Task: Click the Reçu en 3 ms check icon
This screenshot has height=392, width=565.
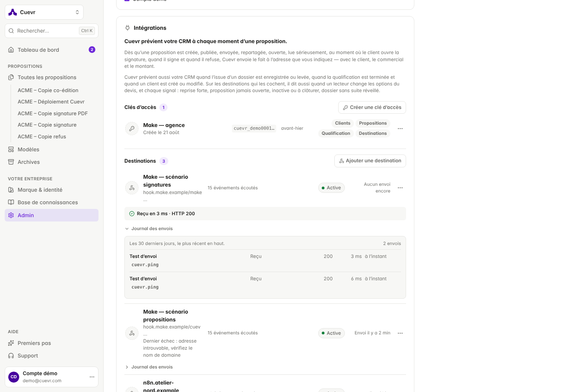Action: pos(132,214)
